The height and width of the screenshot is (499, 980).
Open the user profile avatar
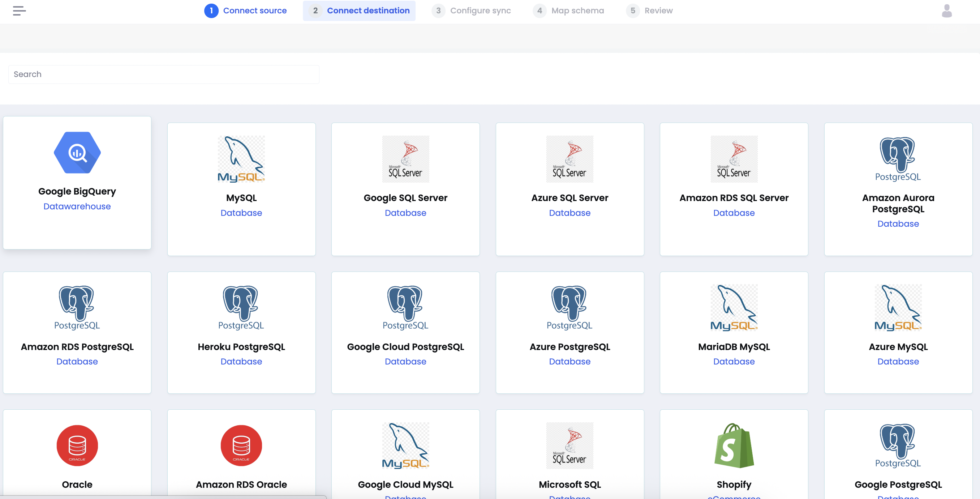point(946,11)
